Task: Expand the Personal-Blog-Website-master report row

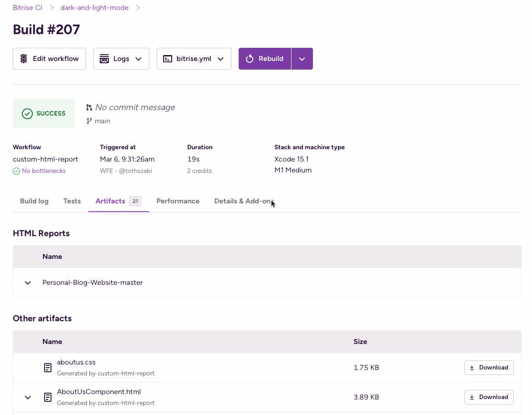Action: tap(28, 283)
